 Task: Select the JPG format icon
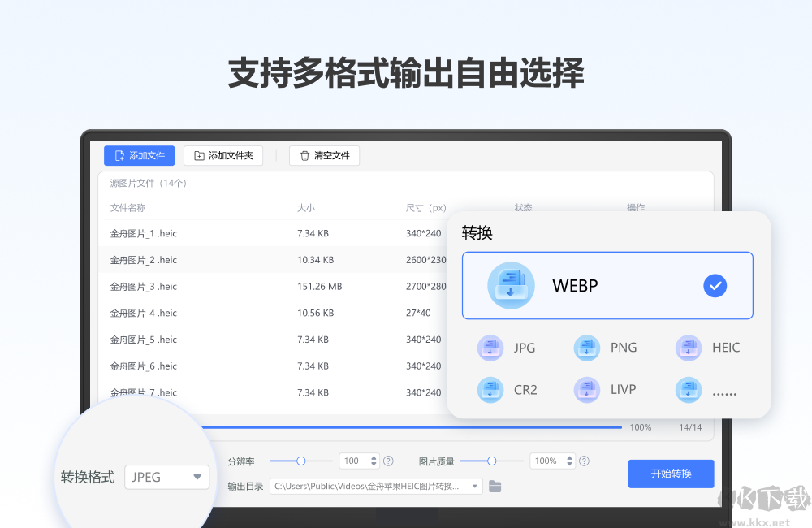click(490, 347)
